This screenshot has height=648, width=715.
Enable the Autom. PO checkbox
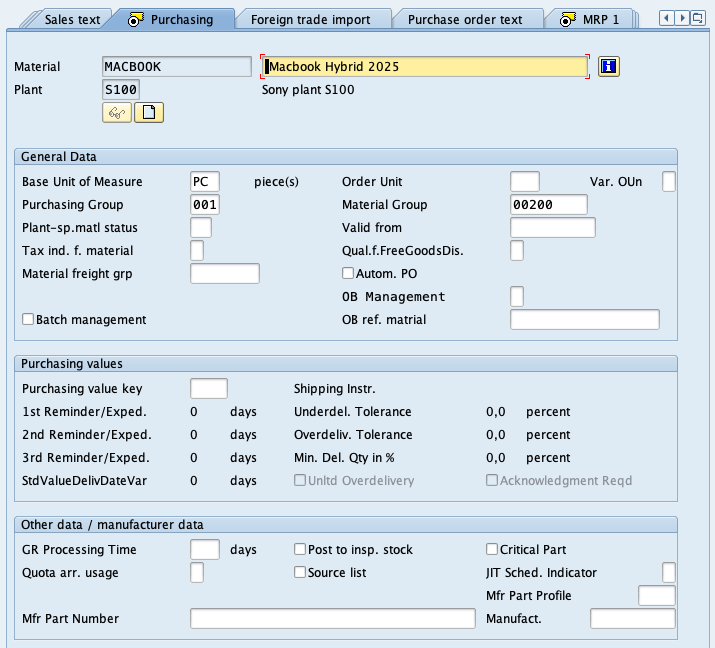[x=348, y=273]
